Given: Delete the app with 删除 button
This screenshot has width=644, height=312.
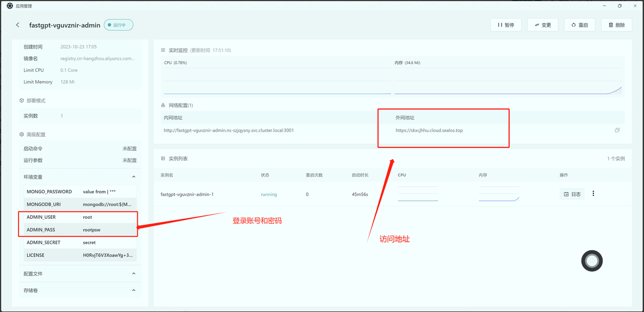Looking at the screenshot, I should tap(616, 25).
